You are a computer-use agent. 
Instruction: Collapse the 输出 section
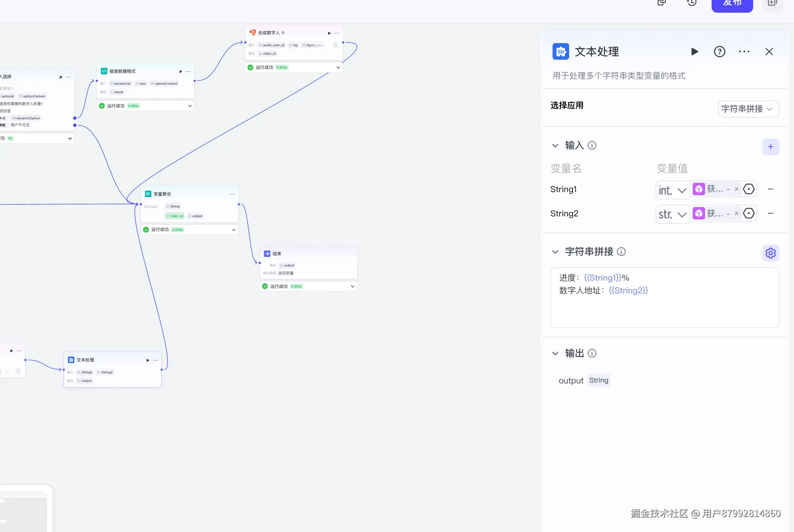tap(555, 353)
